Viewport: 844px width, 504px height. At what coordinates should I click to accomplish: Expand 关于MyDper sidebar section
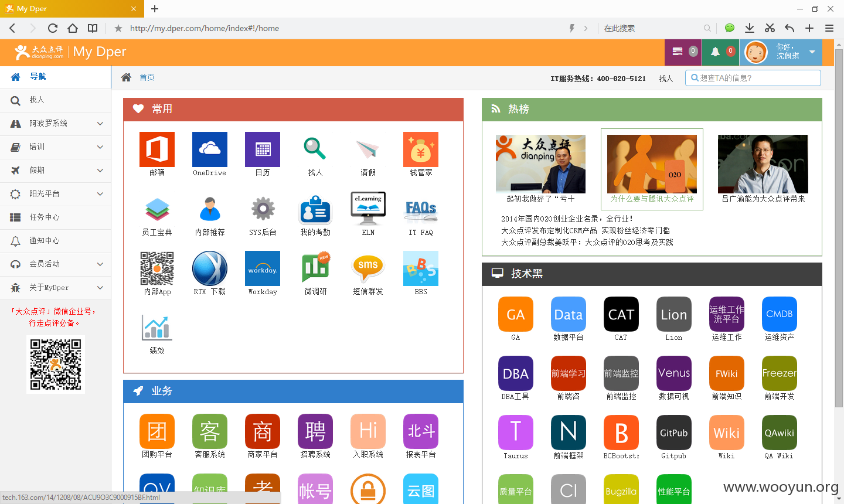point(56,288)
